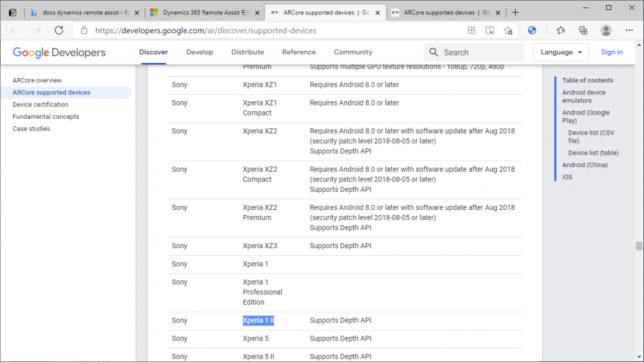
Task: Click the Xperia XZ2 Compact model cell
Action: click(260, 175)
